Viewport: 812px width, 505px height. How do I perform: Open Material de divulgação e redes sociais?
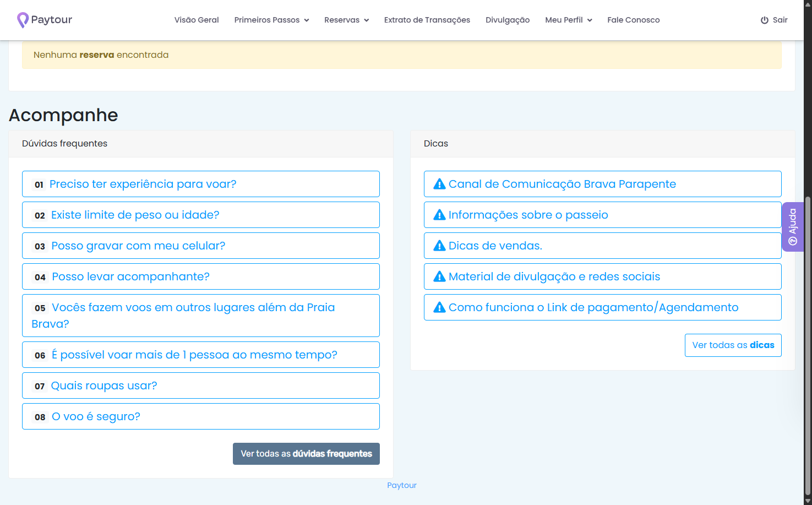point(603,276)
